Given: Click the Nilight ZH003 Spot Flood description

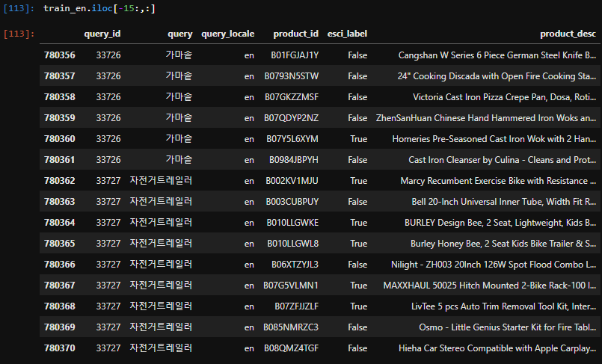Looking at the screenshot, I should click(x=494, y=265).
